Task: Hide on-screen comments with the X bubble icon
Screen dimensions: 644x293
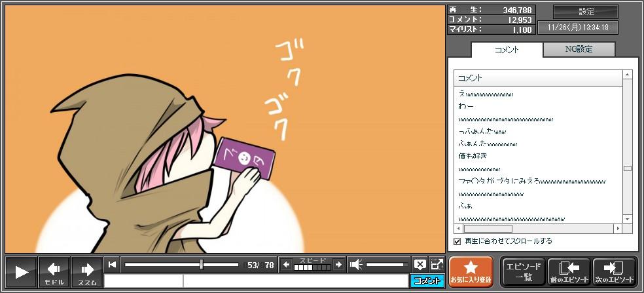Action: click(420, 265)
